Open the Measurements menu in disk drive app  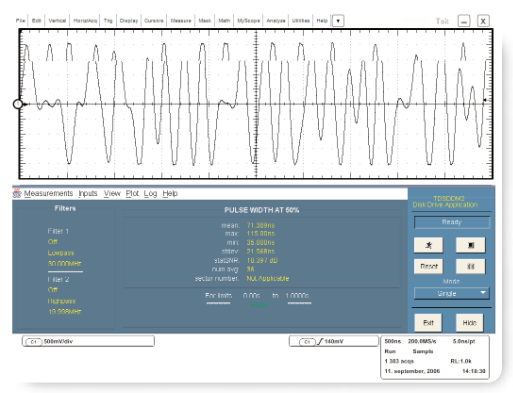pos(48,193)
